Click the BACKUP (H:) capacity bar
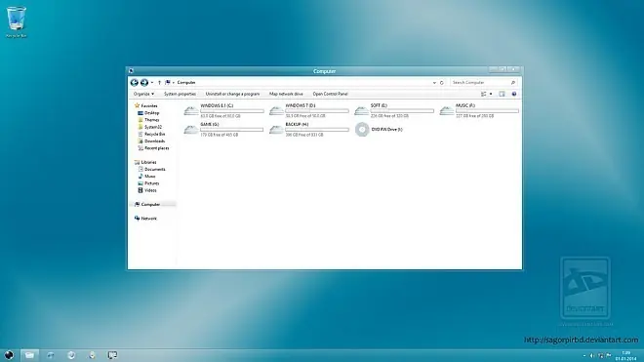Viewport: 644px width, 362px height. pyautogui.click(x=317, y=130)
